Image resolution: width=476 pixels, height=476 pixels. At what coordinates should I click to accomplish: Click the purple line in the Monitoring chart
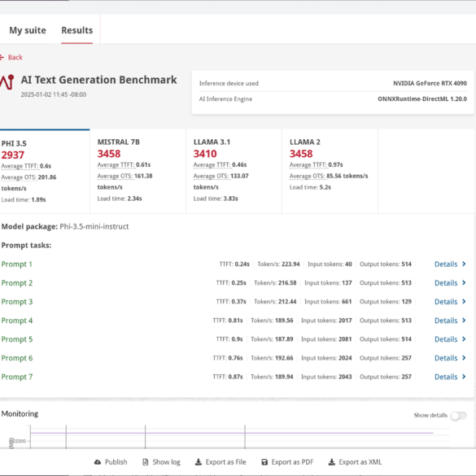pos(231,433)
